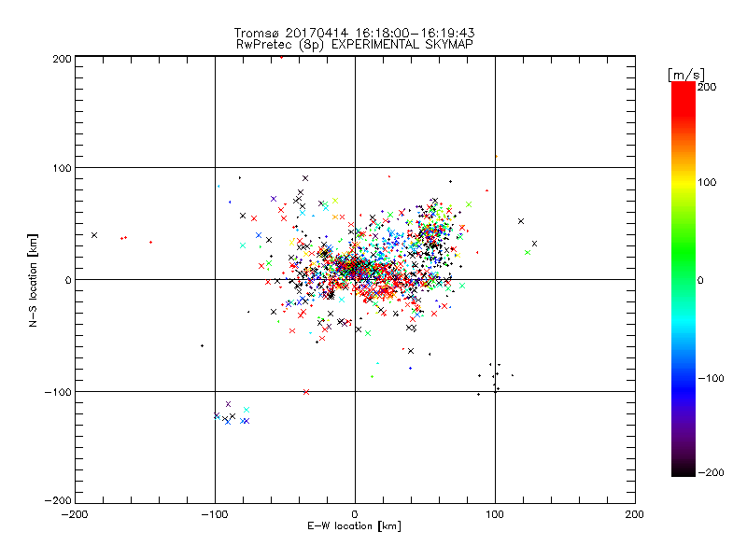Click the E-W axis "-100" tick label

pyautogui.click(x=215, y=514)
